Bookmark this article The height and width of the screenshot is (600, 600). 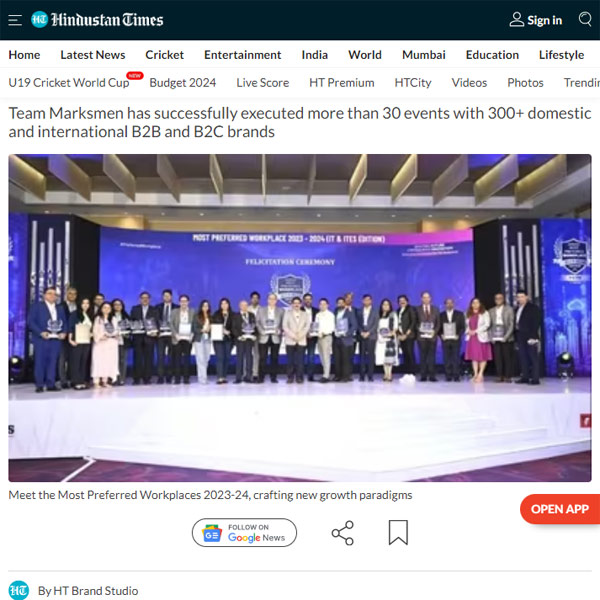coord(398,532)
